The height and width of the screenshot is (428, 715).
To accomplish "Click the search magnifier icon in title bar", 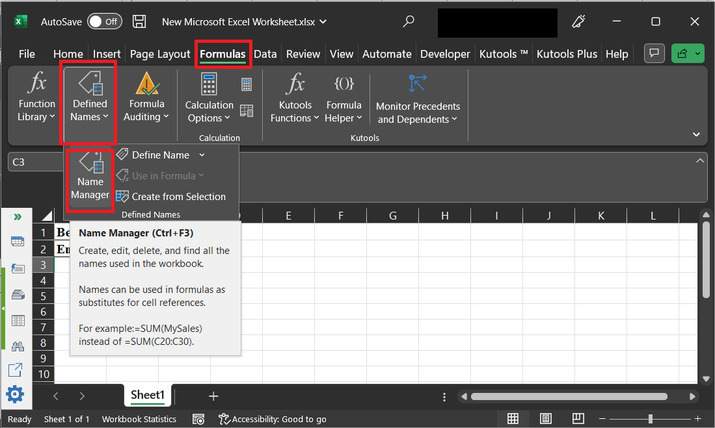I will click(x=409, y=21).
